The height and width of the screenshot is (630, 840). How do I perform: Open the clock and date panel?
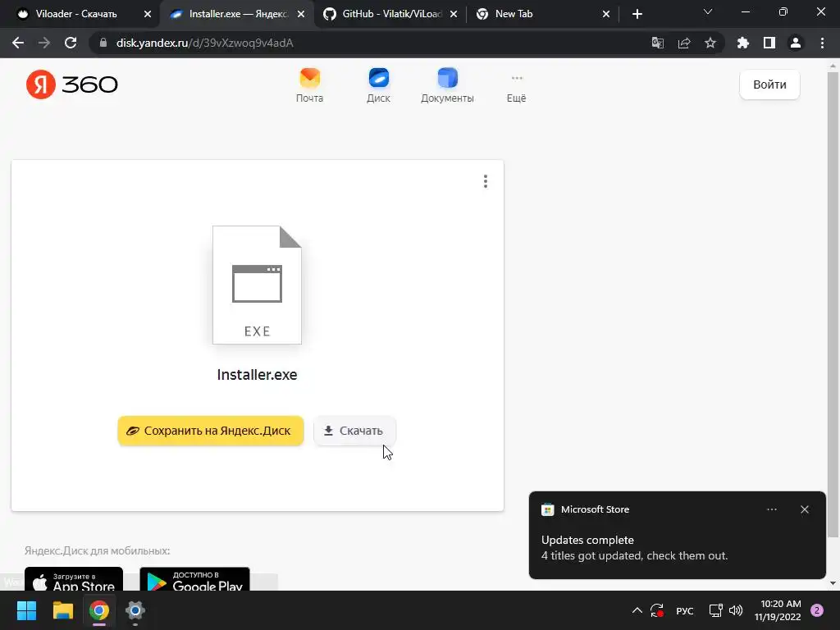pyautogui.click(x=778, y=610)
